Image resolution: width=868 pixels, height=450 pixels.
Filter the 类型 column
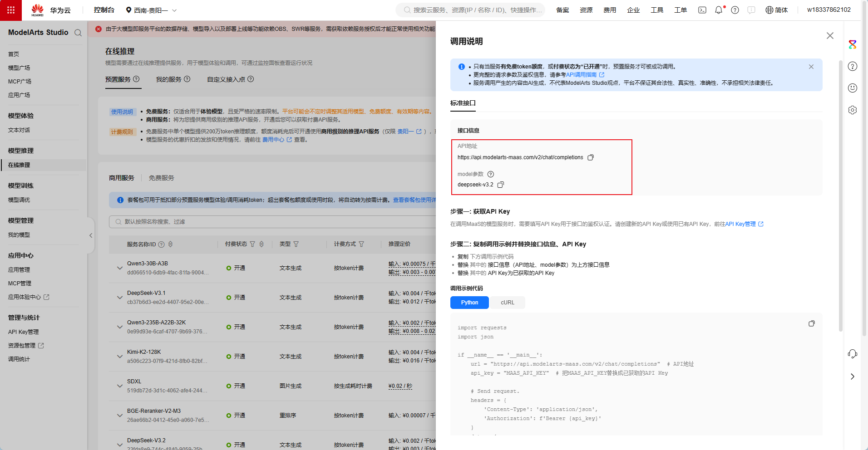tap(296, 244)
